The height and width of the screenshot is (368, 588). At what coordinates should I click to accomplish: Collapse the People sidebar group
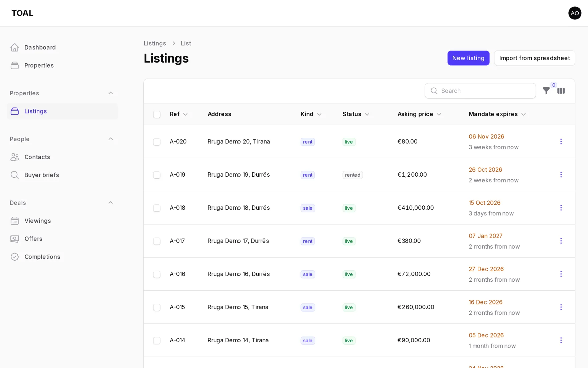(x=111, y=139)
